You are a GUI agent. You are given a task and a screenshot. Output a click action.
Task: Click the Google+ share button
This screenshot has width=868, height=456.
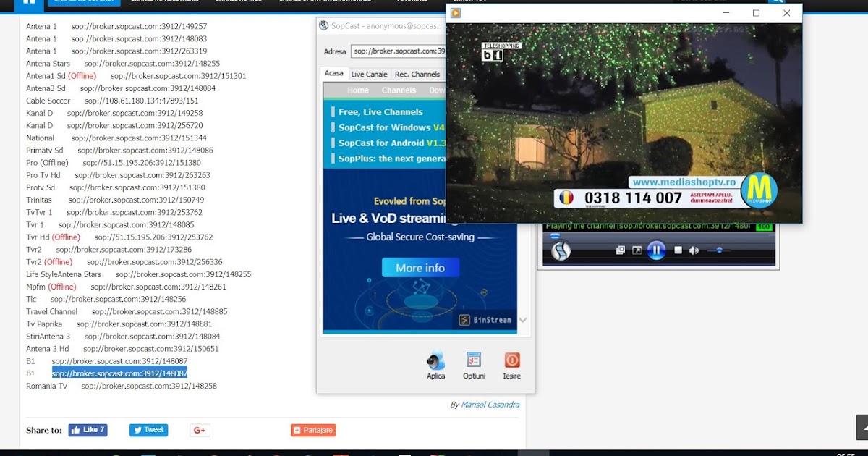pyautogui.click(x=200, y=430)
